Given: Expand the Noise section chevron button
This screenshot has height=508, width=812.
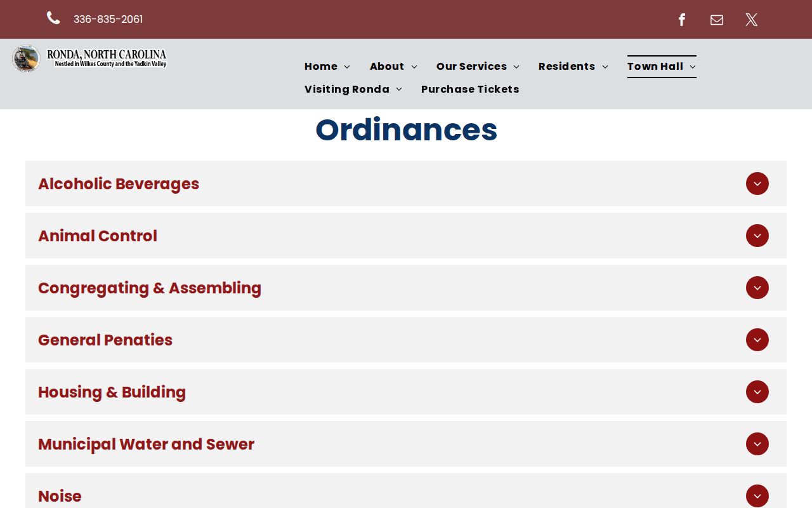Looking at the screenshot, I should point(757,496).
